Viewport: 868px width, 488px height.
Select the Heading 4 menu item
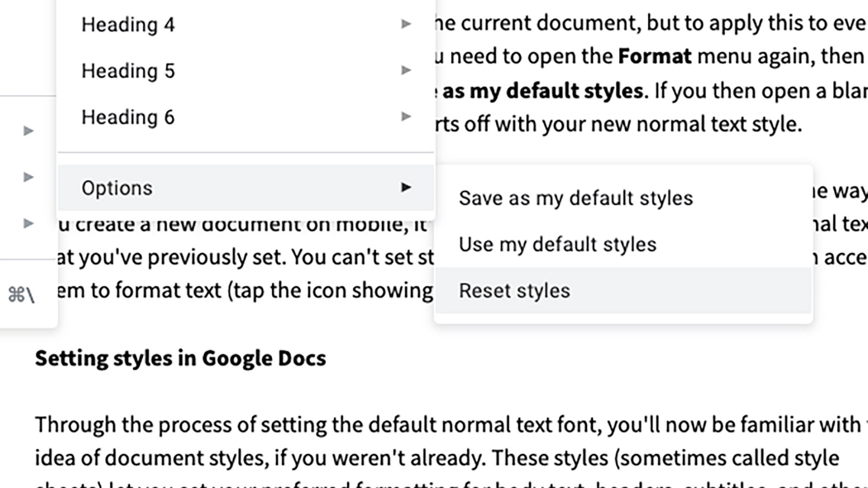[129, 24]
